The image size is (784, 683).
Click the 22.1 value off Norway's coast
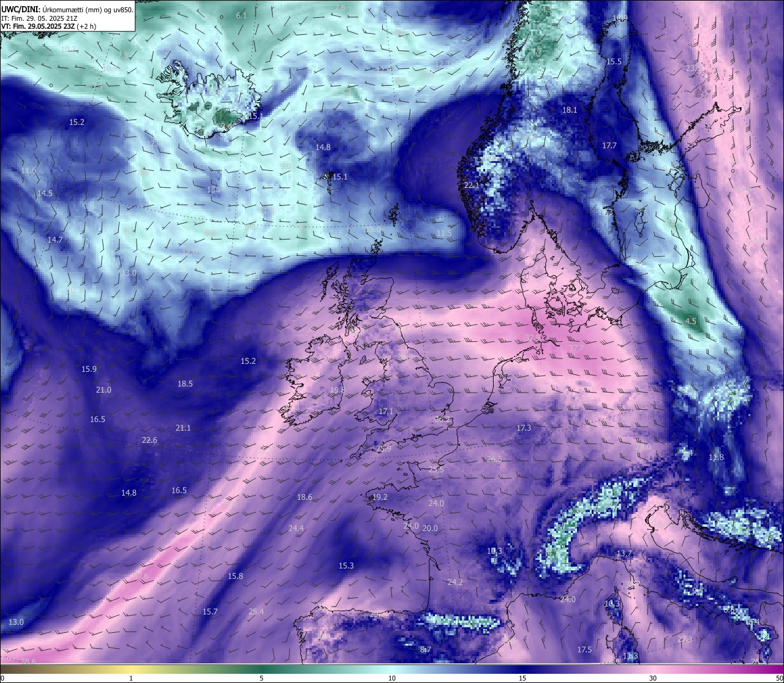click(x=472, y=185)
